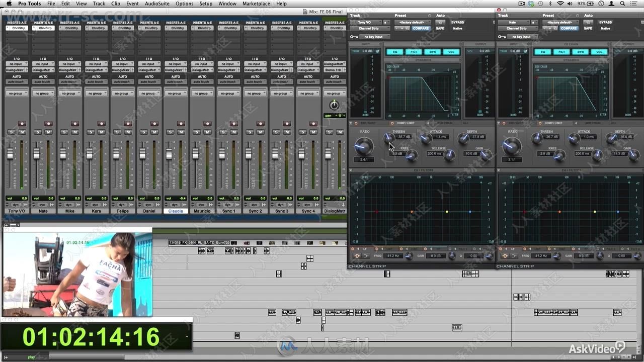644x362 pixels.
Task: Mute the Nate track
Action: coord(48,132)
